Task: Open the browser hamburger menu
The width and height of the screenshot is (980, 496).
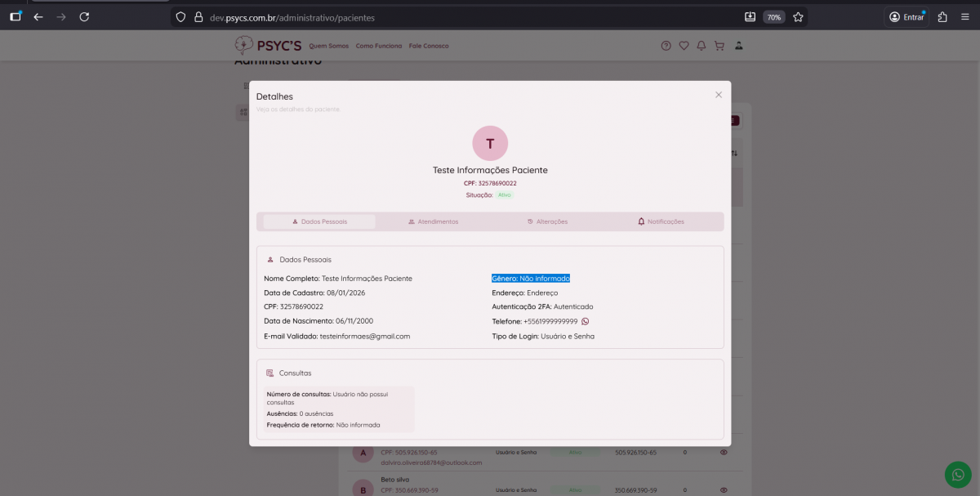Action: click(x=964, y=17)
